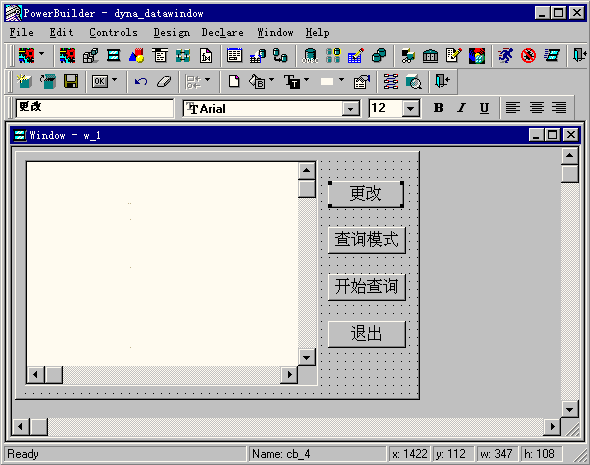Click the Clear eraser icon
The image size is (590, 465).
point(164,81)
